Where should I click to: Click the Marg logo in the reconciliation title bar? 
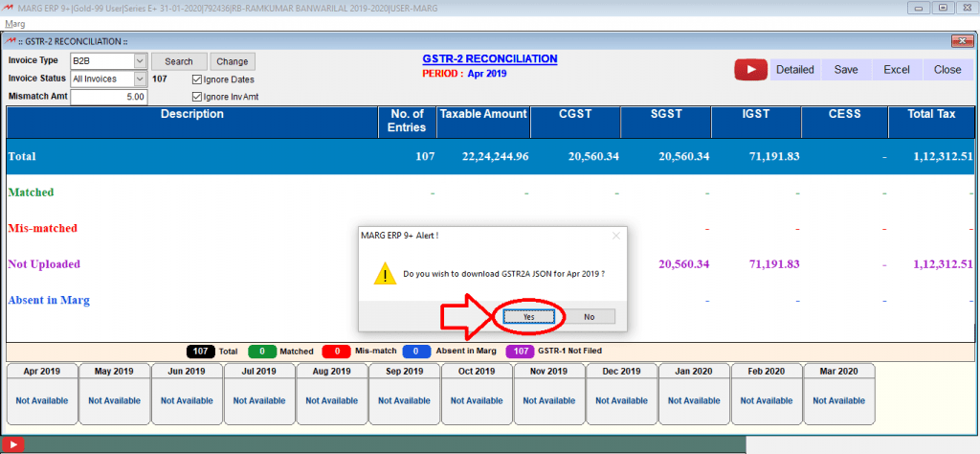(10, 41)
